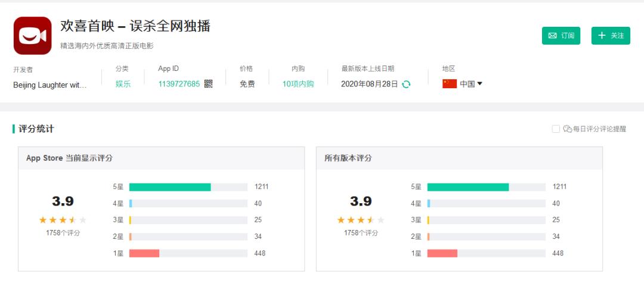Open the 10项内购 in-app purchases link

pos(298,84)
